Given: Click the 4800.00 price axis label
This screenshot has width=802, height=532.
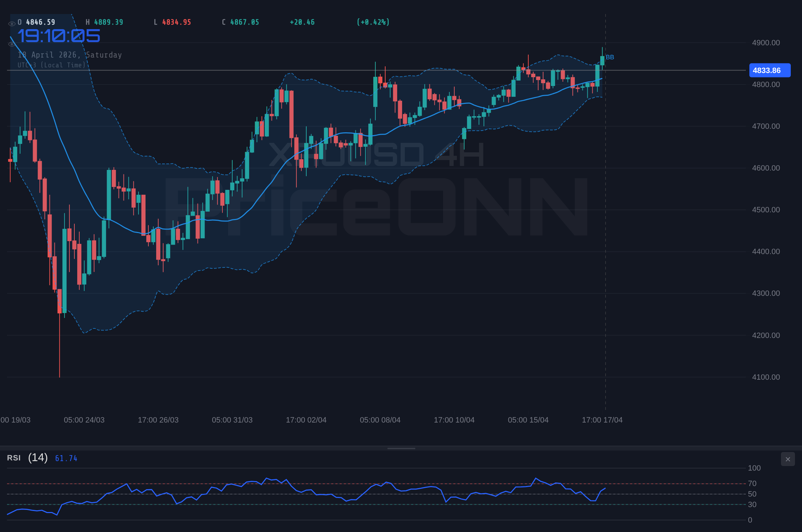Looking at the screenshot, I should 766,85.
